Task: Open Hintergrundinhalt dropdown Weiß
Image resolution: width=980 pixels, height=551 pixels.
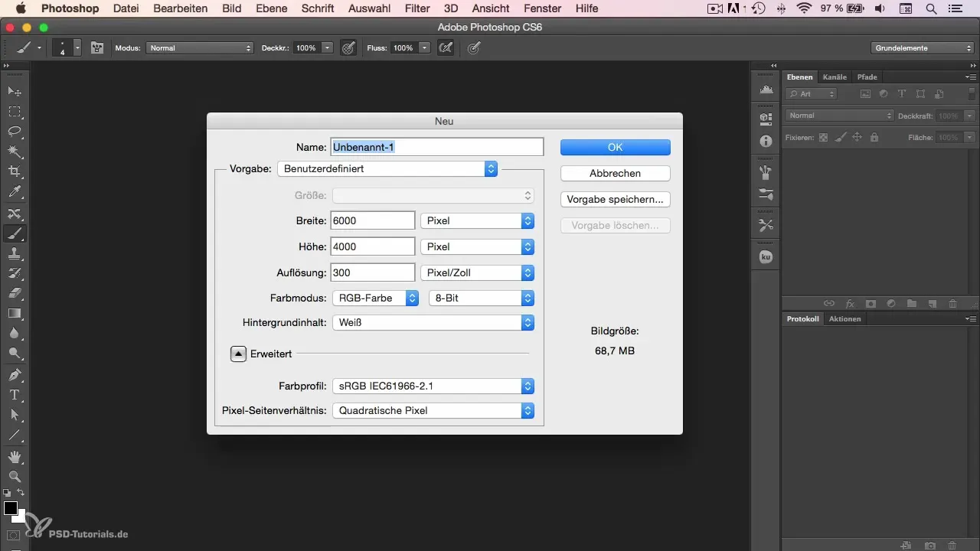Action: click(x=433, y=323)
